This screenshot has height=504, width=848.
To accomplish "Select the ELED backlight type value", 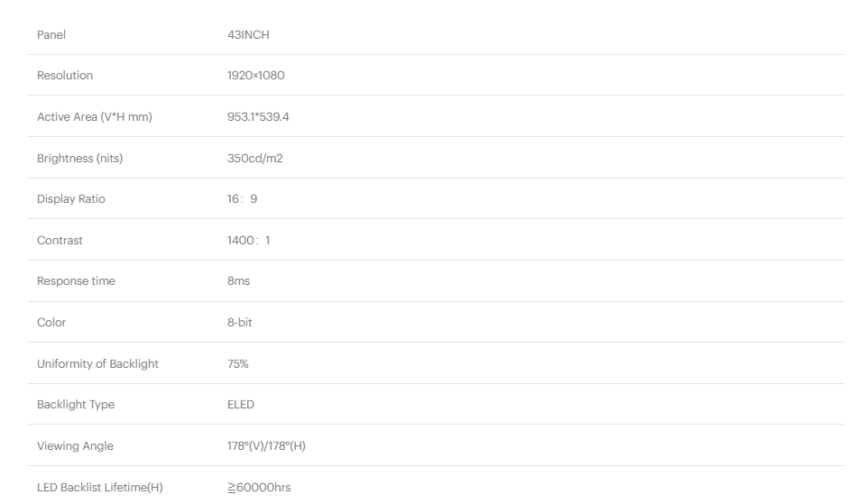I will 241,405.
